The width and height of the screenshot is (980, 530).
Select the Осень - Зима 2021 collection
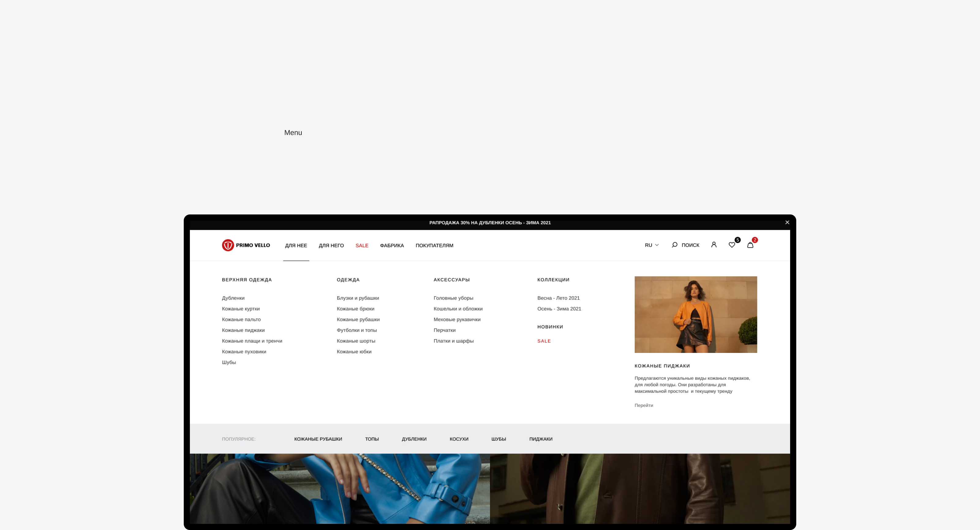(559, 309)
